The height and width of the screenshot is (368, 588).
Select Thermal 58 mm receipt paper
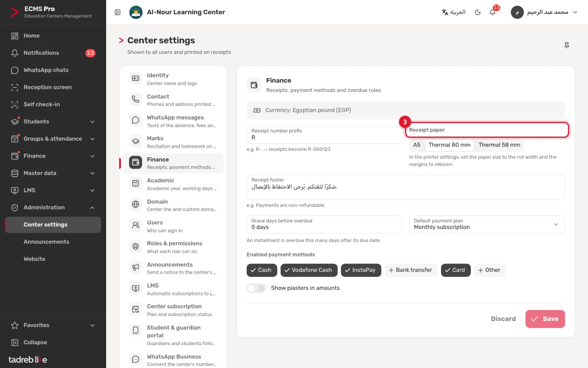point(499,145)
